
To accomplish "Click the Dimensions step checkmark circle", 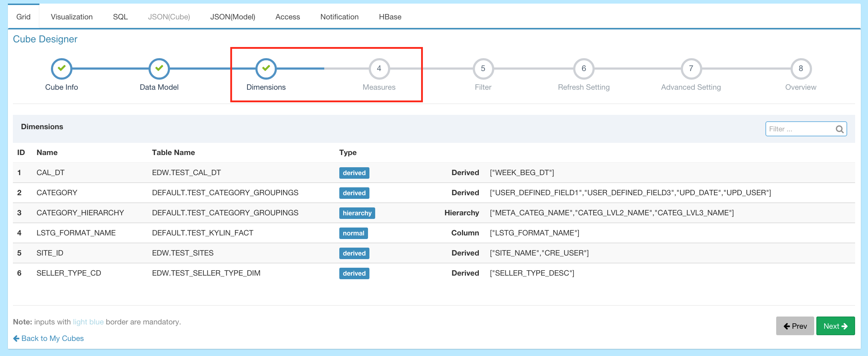I will [x=266, y=69].
